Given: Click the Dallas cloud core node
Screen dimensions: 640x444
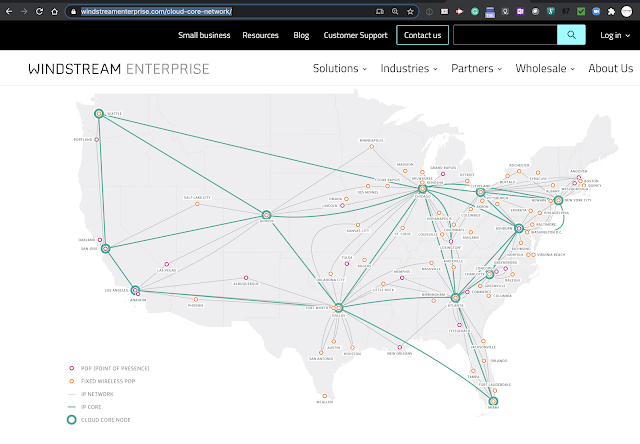Looking at the screenshot, I should (338, 308).
